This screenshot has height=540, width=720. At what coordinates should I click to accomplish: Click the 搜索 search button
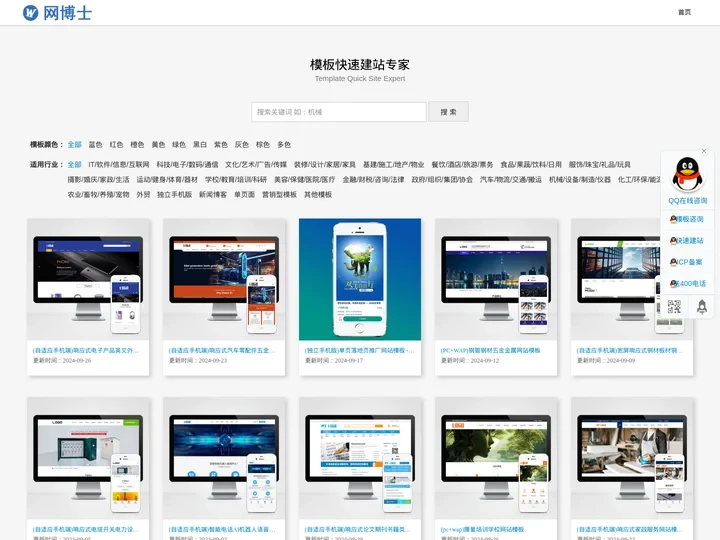(448, 112)
